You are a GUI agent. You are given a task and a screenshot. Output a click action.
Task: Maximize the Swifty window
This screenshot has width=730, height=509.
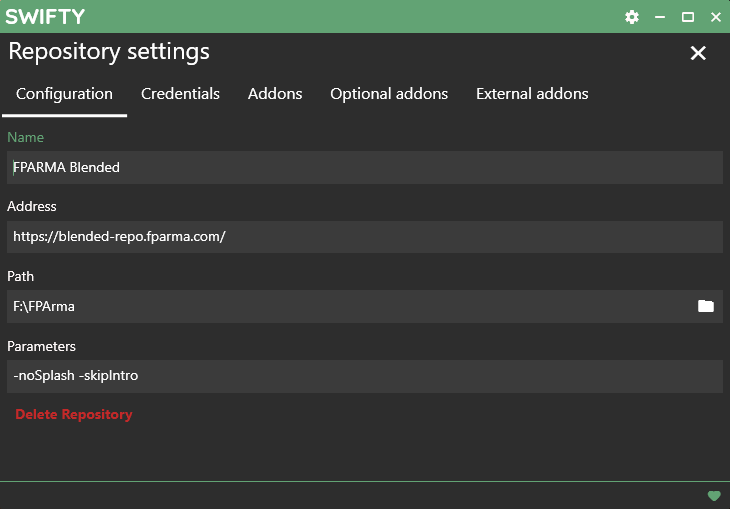pos(688,17)
